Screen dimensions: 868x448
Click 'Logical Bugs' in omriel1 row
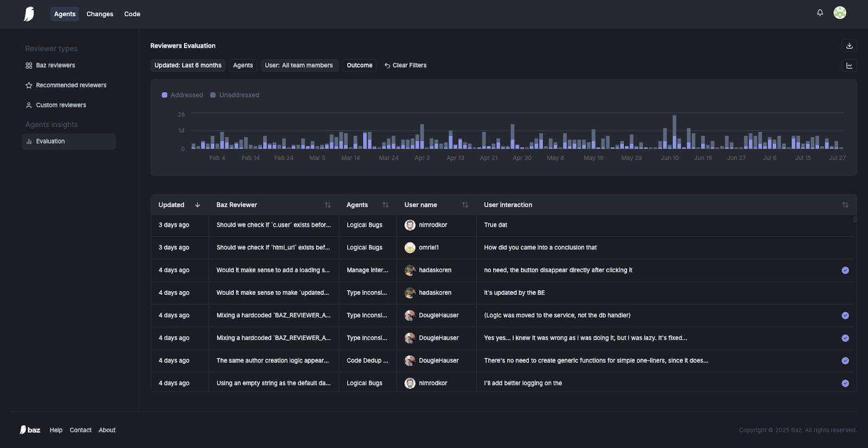click(x=365, y=248)
